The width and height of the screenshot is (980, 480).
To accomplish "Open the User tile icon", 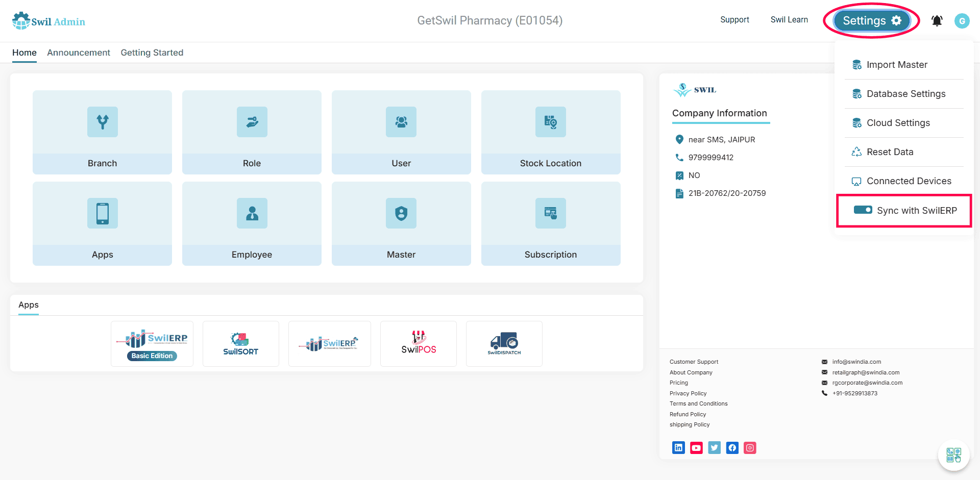I will point(401,122).
